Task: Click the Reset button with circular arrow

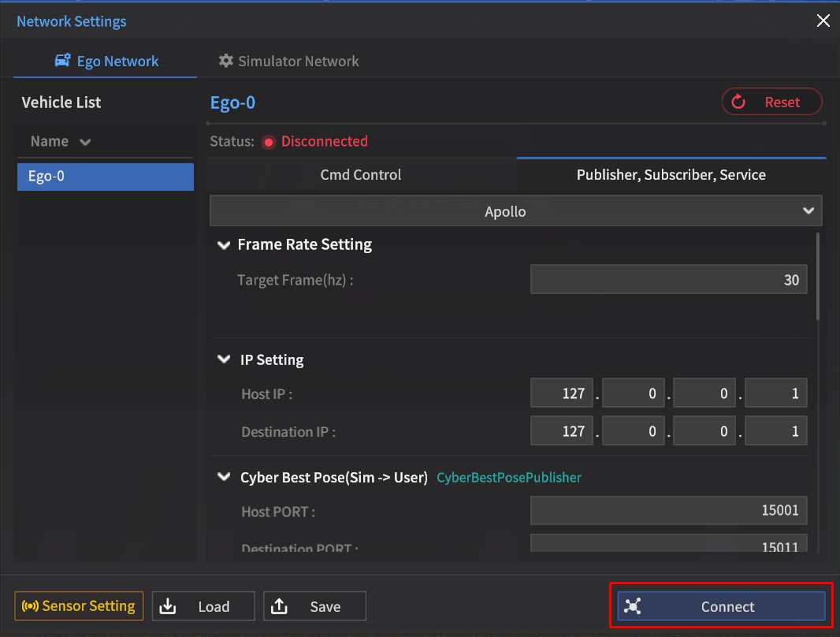Action: pyautogui.click(x=771, y=102)
